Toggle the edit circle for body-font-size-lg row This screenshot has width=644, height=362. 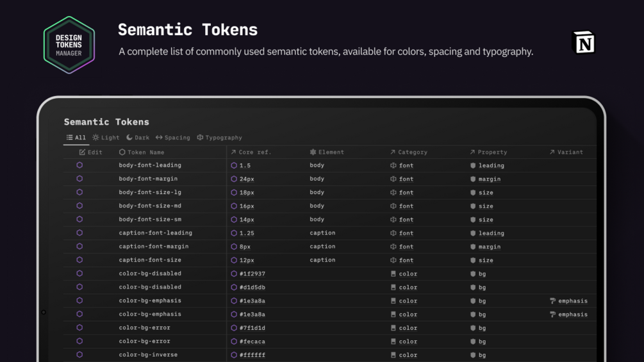tap(79, 192)
